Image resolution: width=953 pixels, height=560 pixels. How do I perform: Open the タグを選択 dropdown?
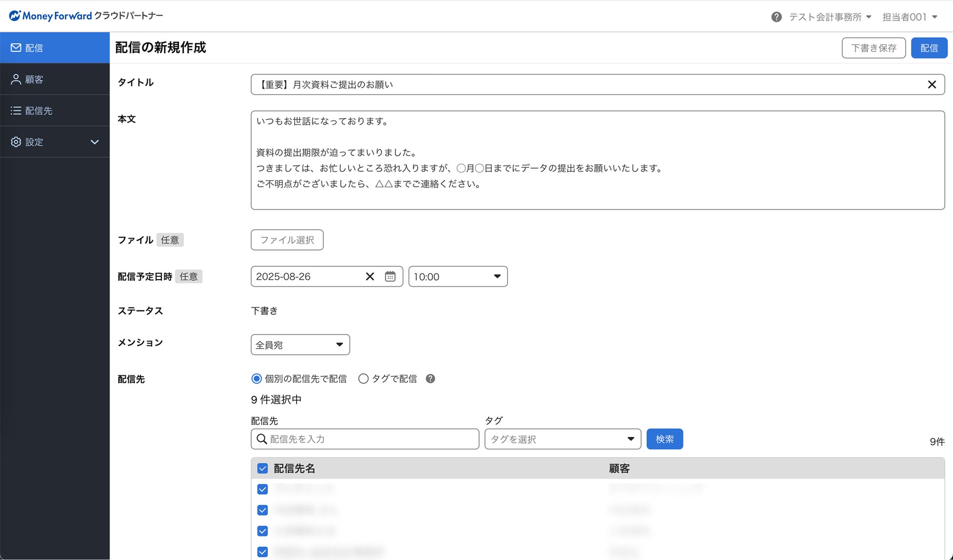tap(562, 439)
